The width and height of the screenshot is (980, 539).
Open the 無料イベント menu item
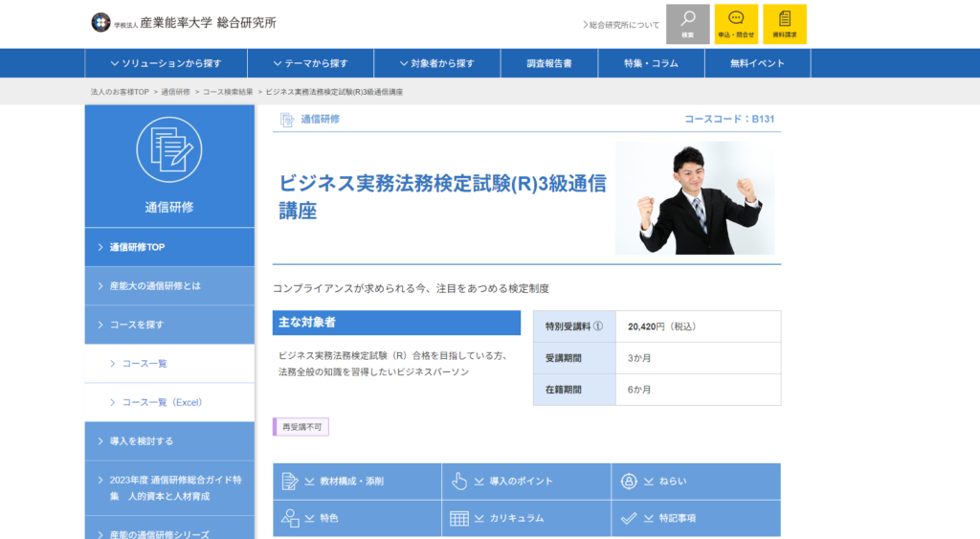tap(758, 63)
